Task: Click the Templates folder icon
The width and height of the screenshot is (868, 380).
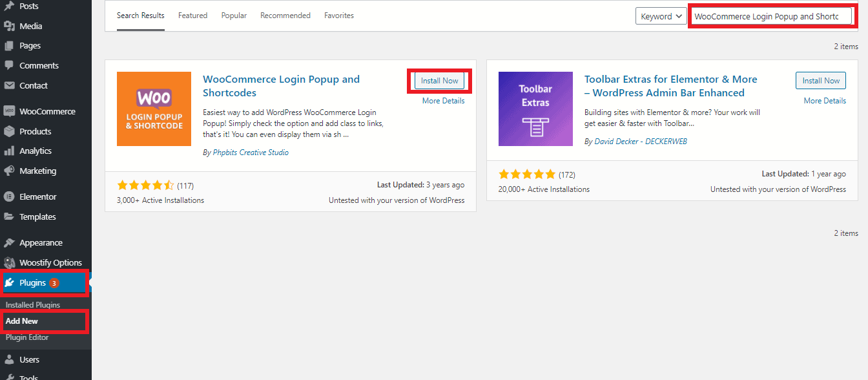Action: click(10, 217)
